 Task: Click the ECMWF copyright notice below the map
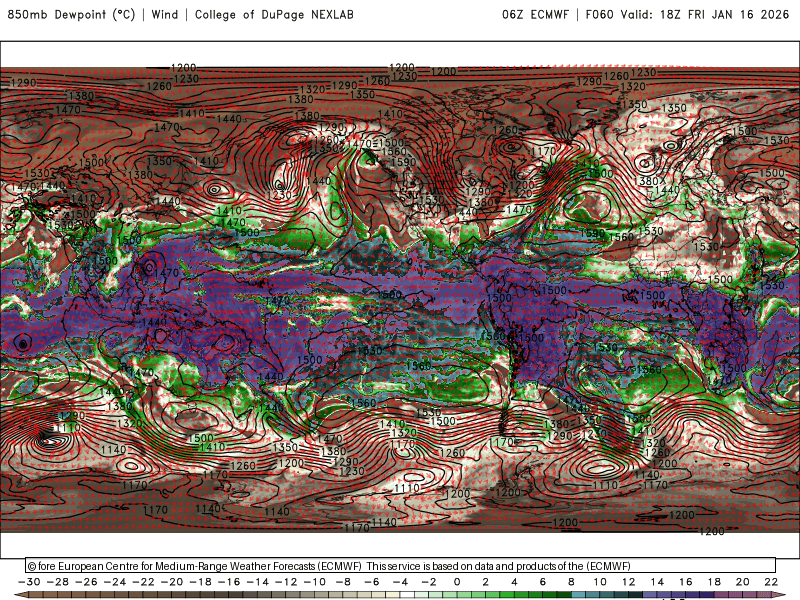[329, 566]
